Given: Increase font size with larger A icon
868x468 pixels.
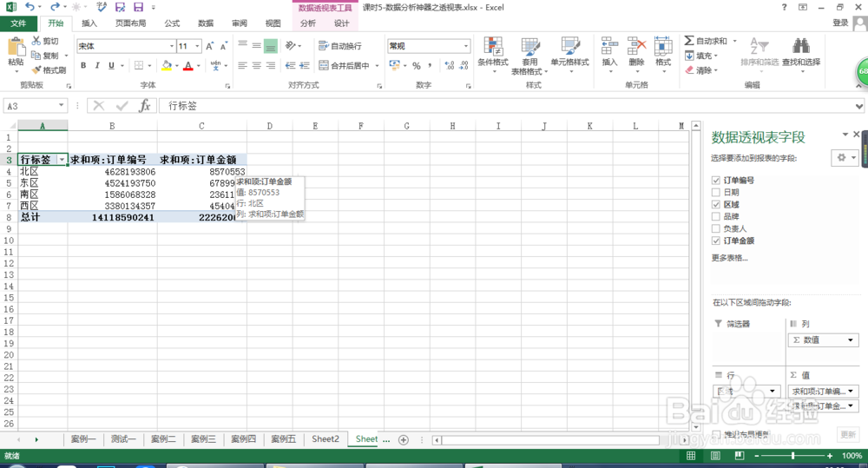Looking at the screenshot, I should click(x=210, y=46).
